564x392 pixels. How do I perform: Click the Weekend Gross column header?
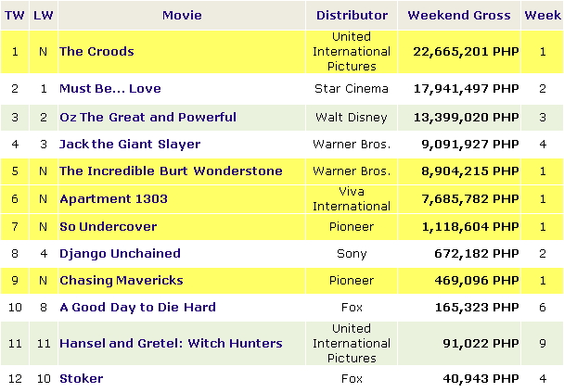click(459, 15)
